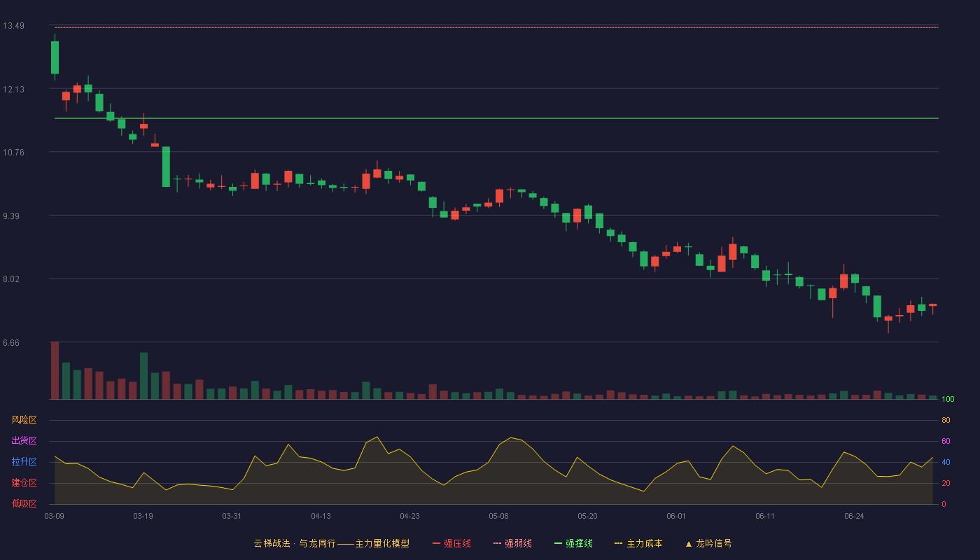Click the solid green horizontal support line
The image size is (980, 560).
(x=496, y=118)
